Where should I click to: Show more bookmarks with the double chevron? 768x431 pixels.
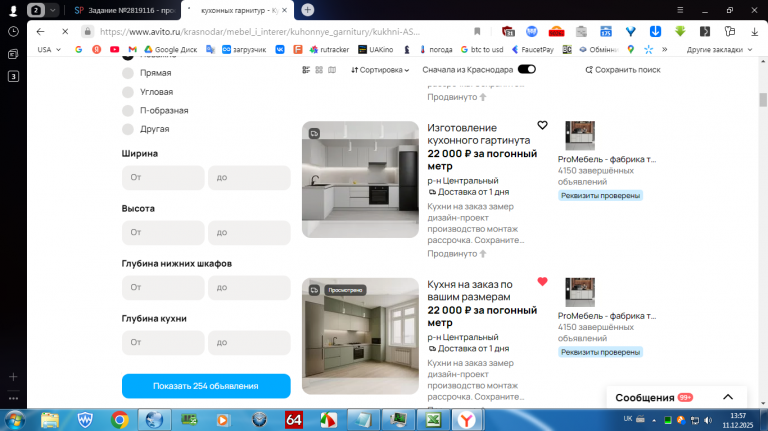pyautogui.click(x=665, y=49)
